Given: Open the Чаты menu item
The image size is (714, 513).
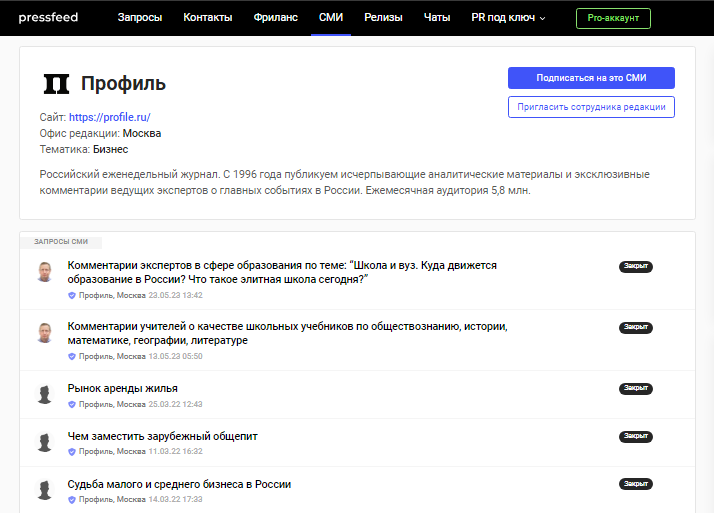Looking at the screenshot, I should [437, 17].
